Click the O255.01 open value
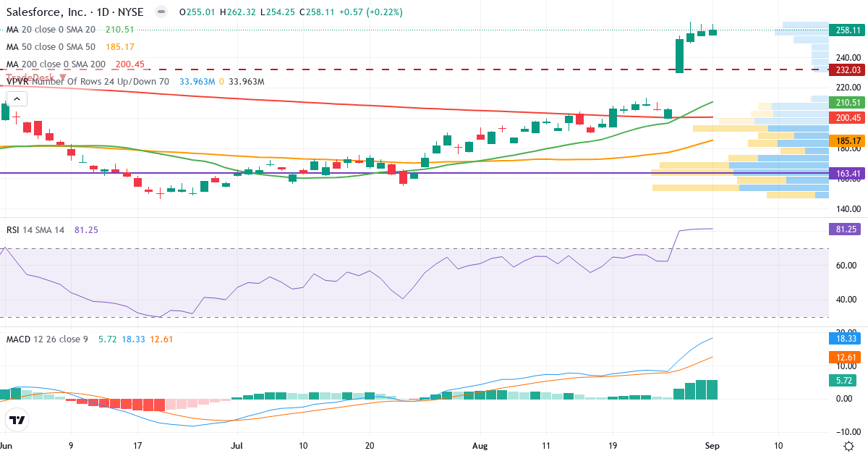The image size is (868, 456). click(x=197, y=12)
